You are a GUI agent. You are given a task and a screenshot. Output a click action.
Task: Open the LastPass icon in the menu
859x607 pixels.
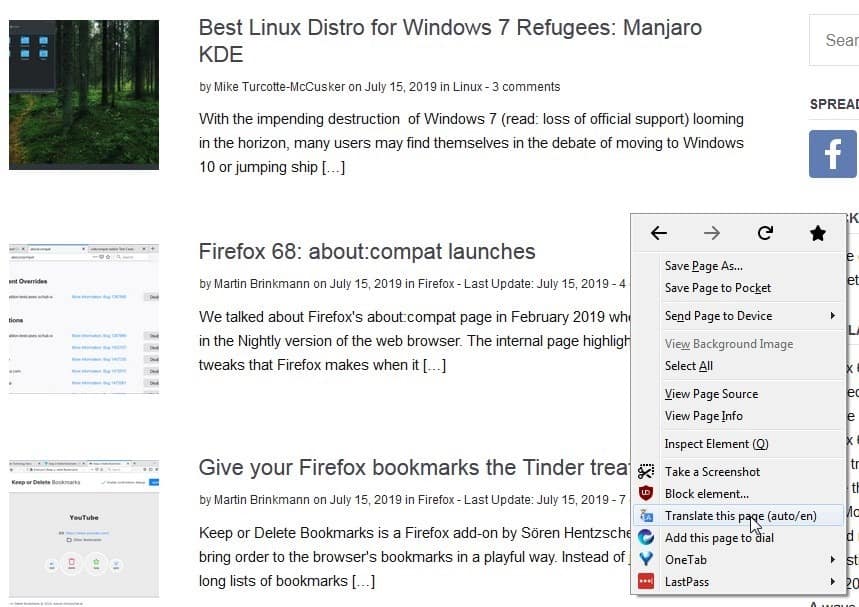coord(647,581)
